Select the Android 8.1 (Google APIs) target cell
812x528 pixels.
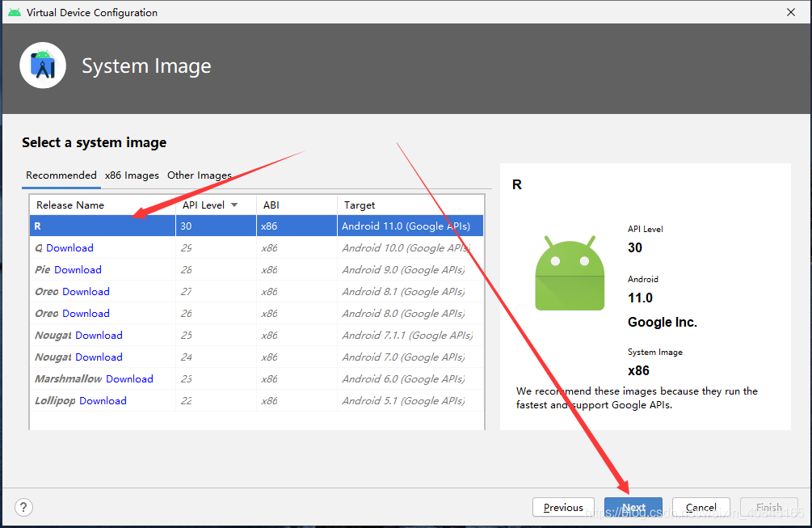(x=410, y=291)
